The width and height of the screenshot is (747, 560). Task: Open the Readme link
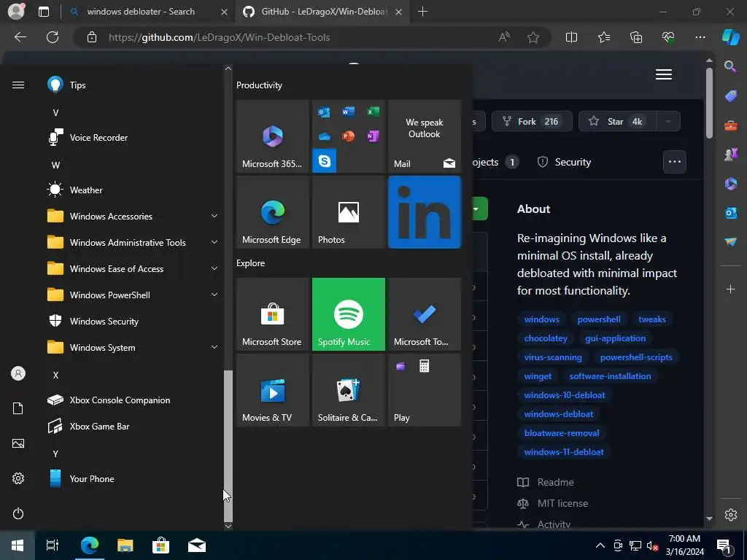coord(546,482)
